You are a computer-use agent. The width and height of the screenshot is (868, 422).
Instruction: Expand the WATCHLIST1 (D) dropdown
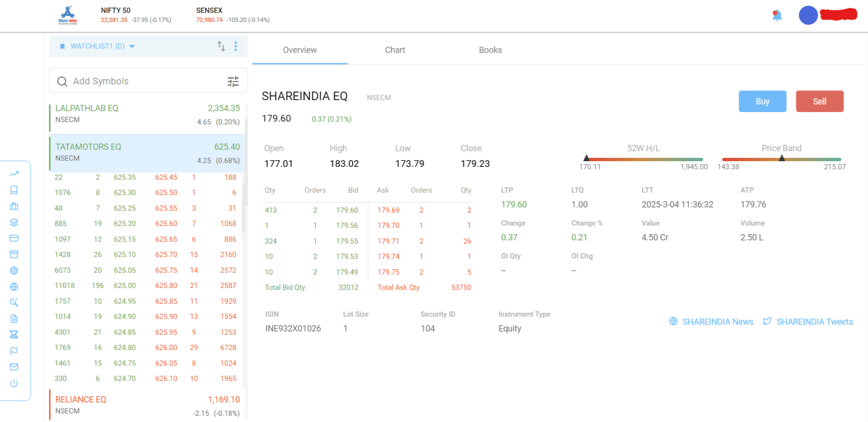(97, 46)
